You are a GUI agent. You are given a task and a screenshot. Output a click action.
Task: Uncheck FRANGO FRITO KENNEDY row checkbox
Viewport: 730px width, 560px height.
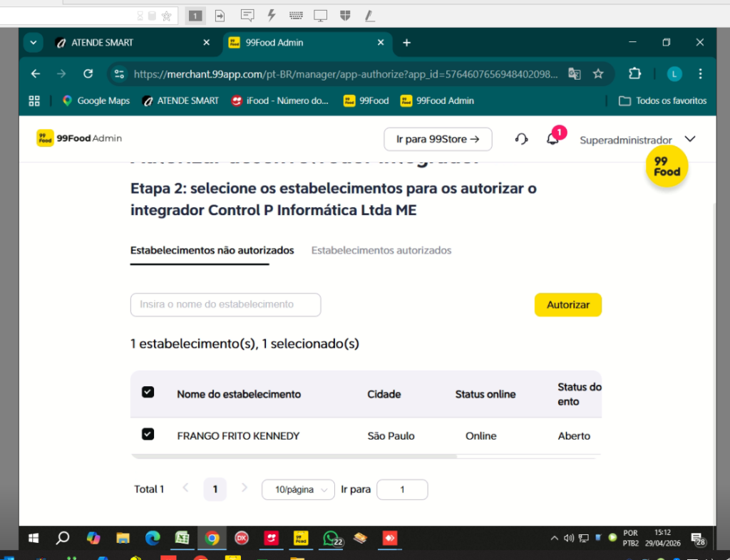tap(148, 435)
